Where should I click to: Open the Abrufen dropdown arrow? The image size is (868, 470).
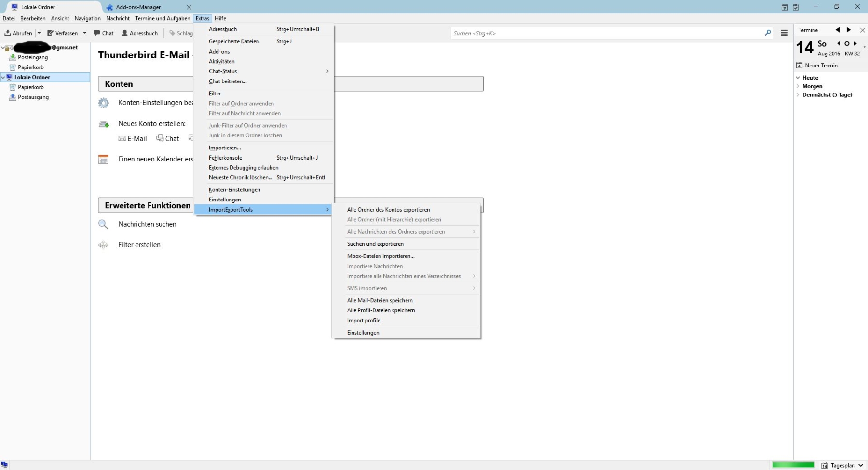[x=39, y=33]
